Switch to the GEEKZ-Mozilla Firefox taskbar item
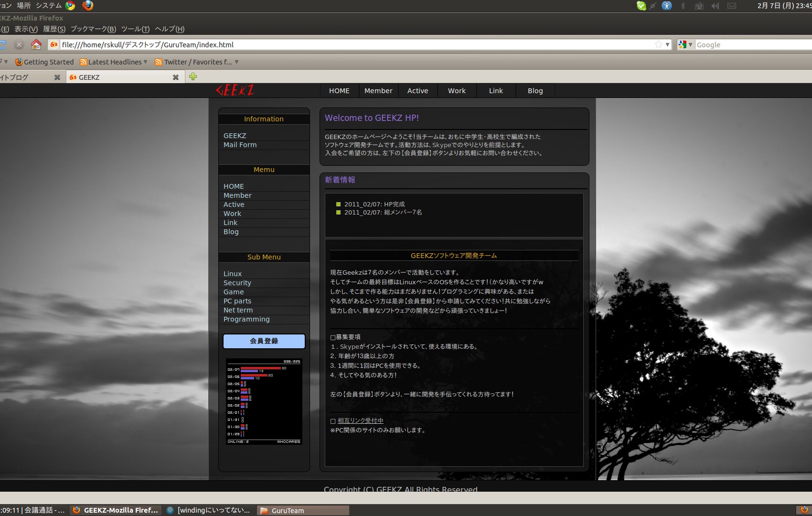This screenshot has height=516, width=812. 116,510
